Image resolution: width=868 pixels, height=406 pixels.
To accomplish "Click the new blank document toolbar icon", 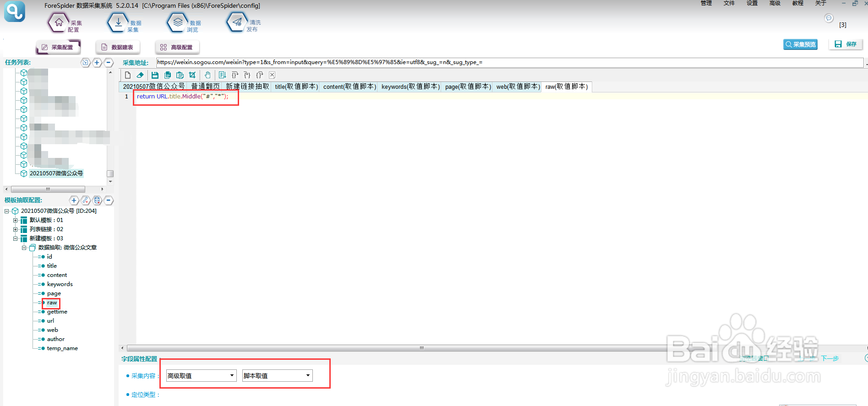I will [x=128, y=75].
